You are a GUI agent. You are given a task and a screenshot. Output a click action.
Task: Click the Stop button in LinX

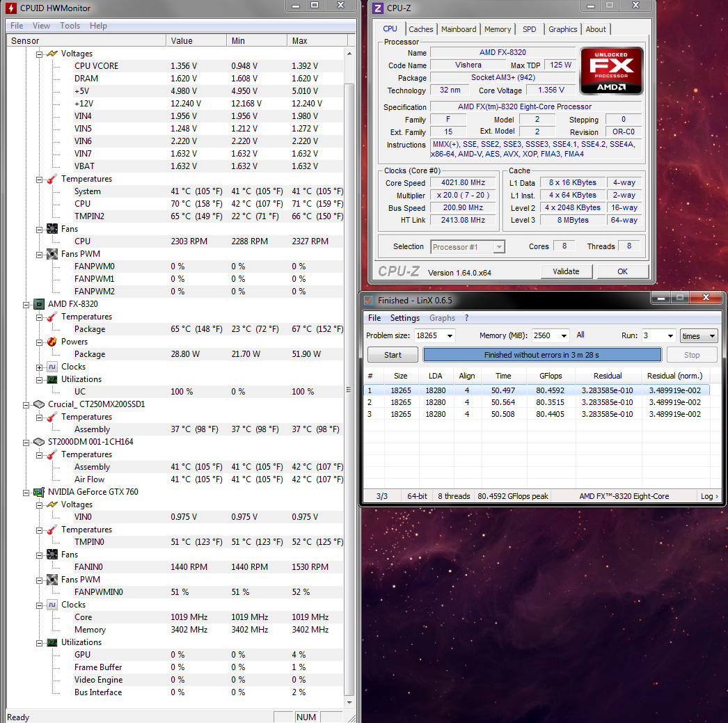tap(692, 355)
